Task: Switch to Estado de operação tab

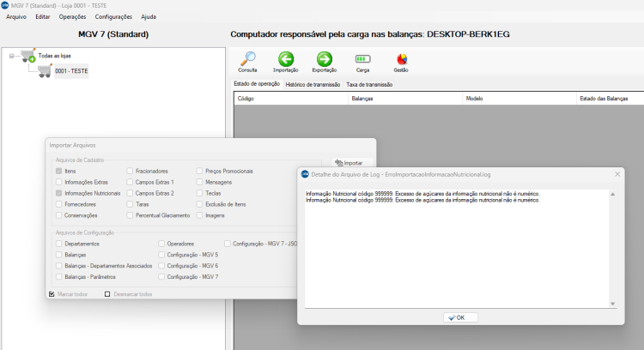Action: pos(257,84)
